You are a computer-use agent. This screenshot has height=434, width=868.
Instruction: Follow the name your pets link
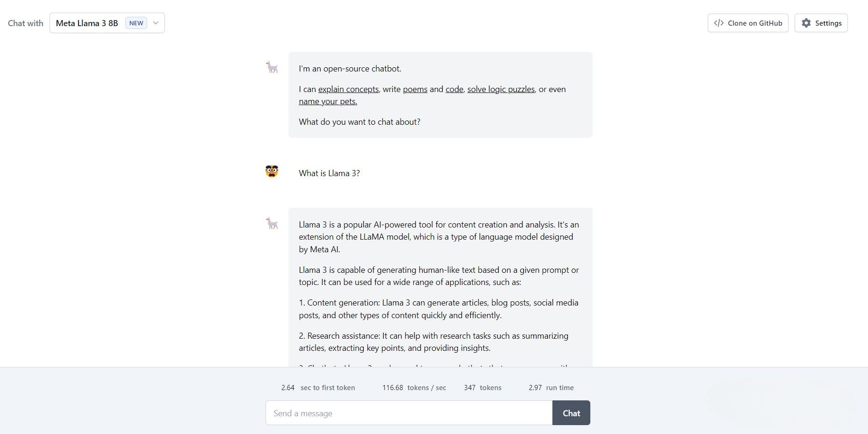pos(328,101)
